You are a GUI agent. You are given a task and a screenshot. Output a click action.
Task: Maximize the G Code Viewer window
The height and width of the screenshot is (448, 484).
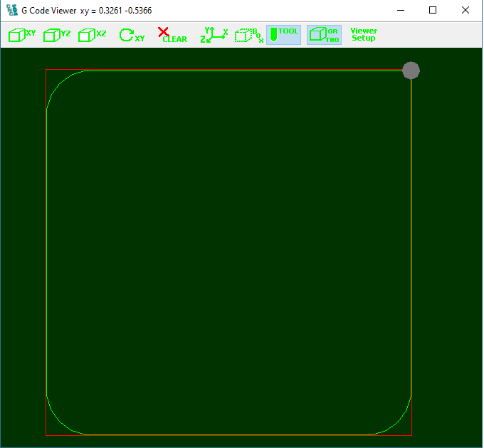pyautogui.click(x=433, y=11)
